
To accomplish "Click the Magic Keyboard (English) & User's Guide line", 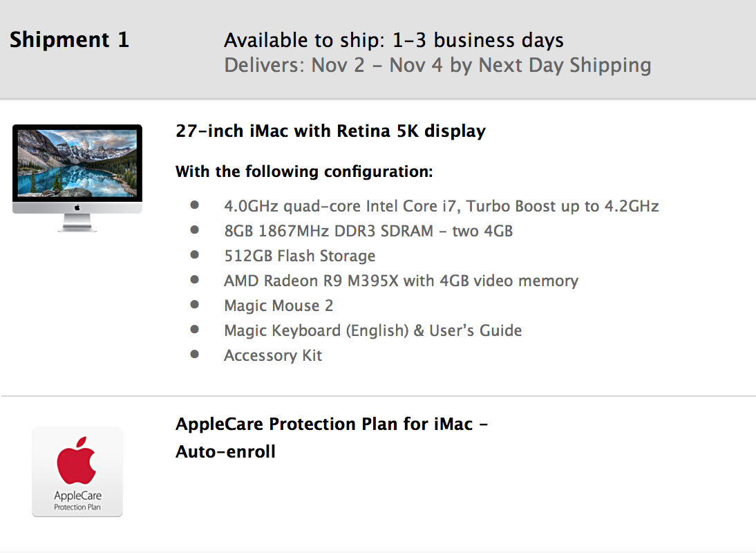I will coord(372,330).
